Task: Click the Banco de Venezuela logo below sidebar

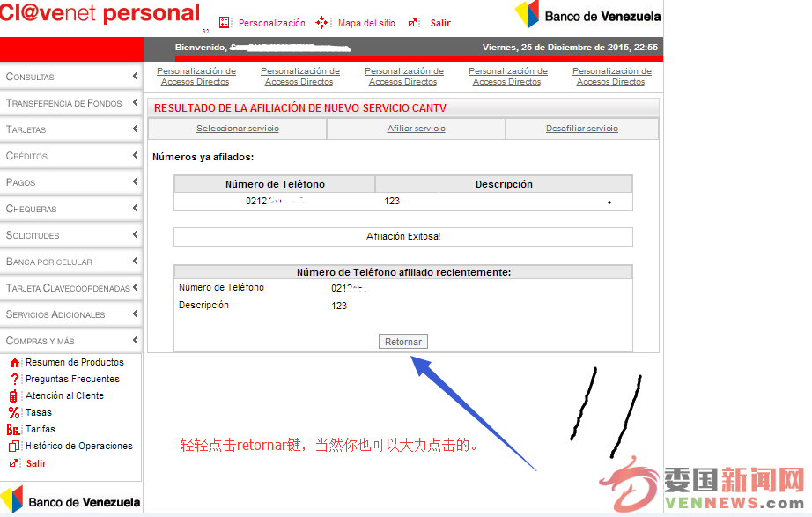Action: [x=70, y=499]
